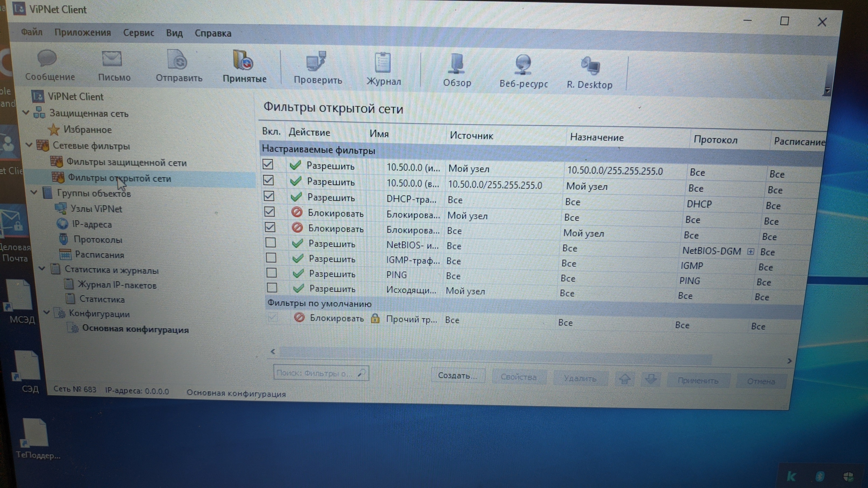Image resolution: width=868 pixels, height=488 pixels.
Task: Click the Письмо envelope icon
Action: 112,59
